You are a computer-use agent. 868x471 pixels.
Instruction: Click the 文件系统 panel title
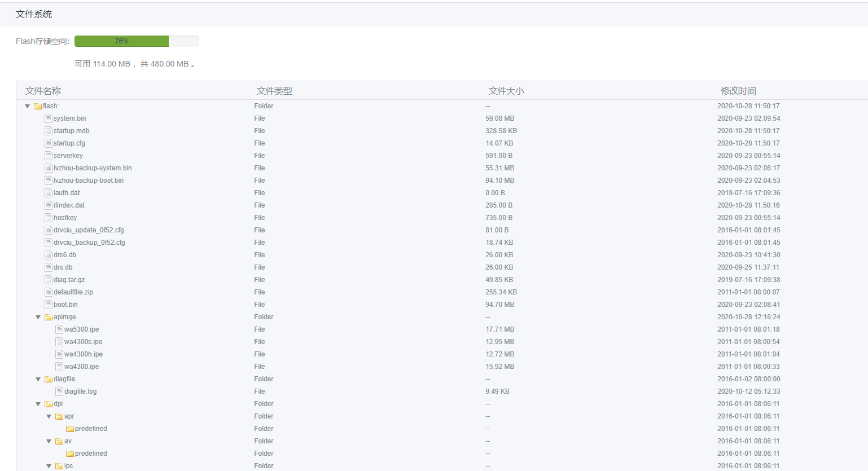(x=34, y=14)
